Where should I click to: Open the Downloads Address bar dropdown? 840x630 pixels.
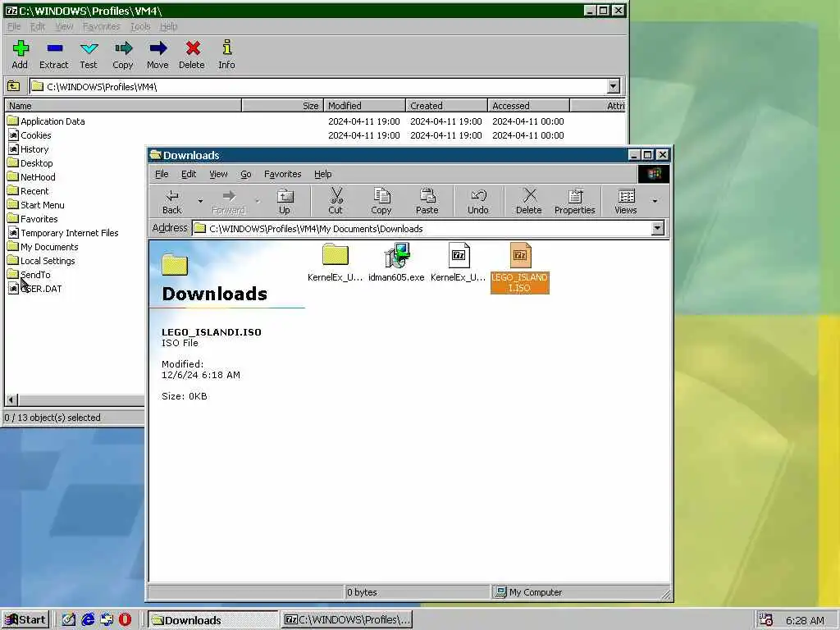pyautogui.click(x=657, y=229)
